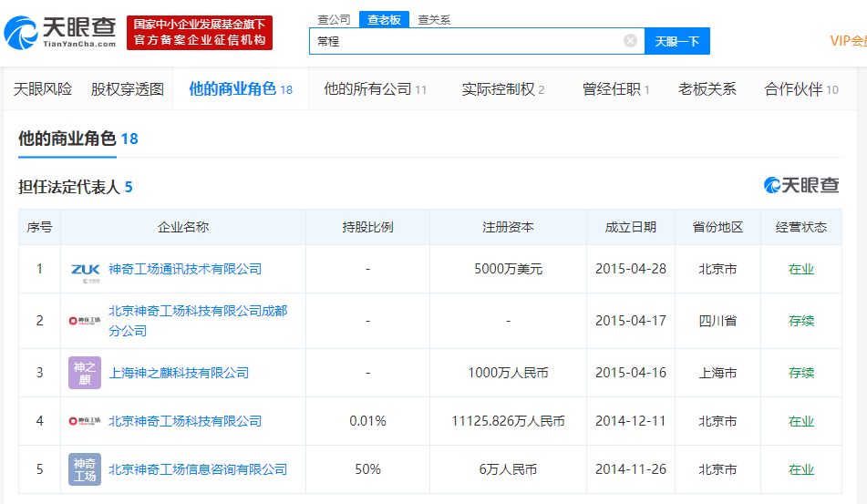Select 在业 status for 神奇工场通讯技术有限公司
The height and width of the screenshot is (504, 867).
pyautogui.click(x=801, y=269)
